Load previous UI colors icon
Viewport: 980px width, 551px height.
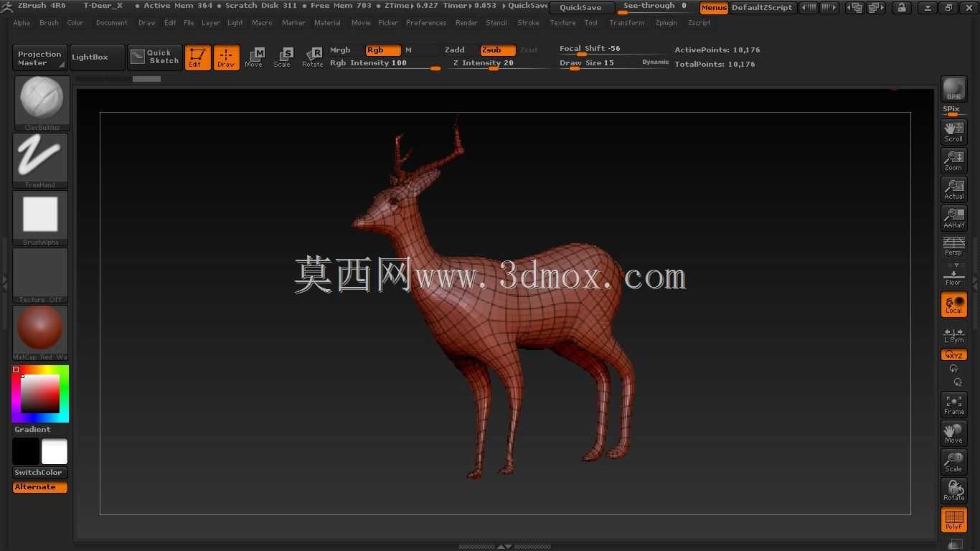click(x=809, y=7)
